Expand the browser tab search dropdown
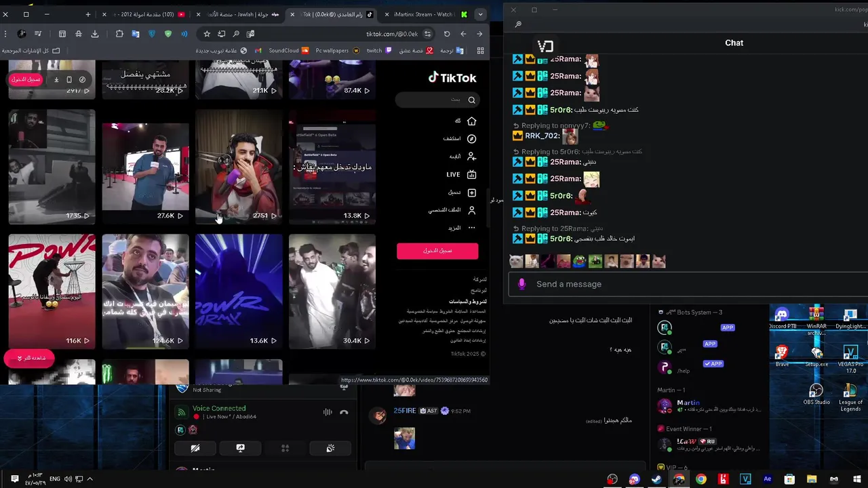 pos(480,14)
